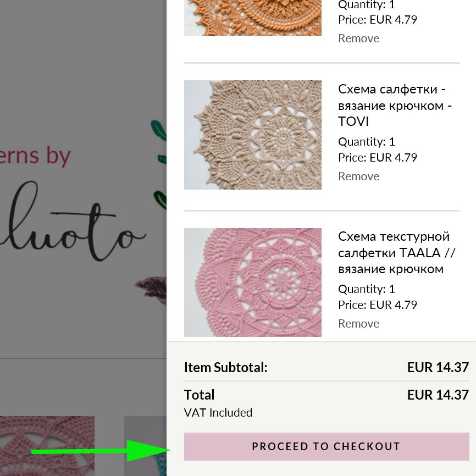
Task: Click the purple leaf decoration on the banner
Action: coord(151,290)
